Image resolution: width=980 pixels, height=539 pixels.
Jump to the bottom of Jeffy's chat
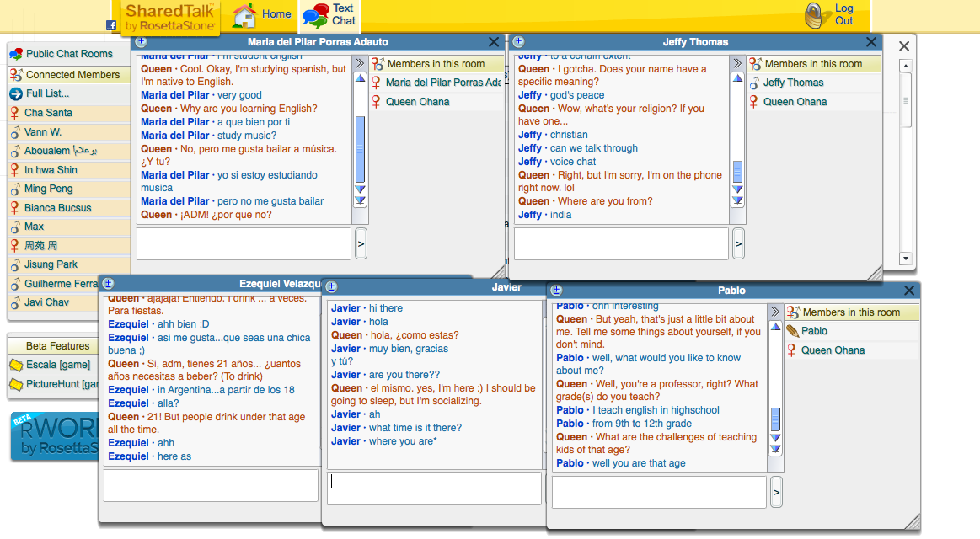click(x=737, y=200)
